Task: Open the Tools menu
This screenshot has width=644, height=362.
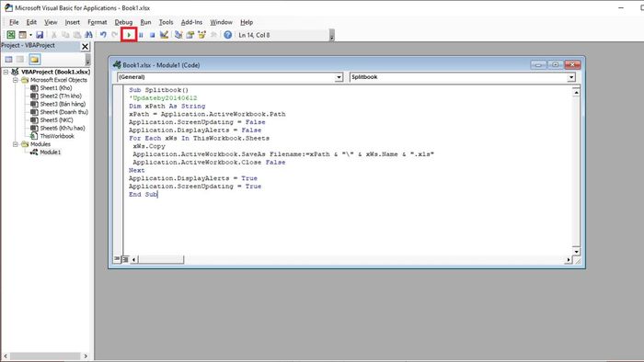Action: tap(166, 22)
